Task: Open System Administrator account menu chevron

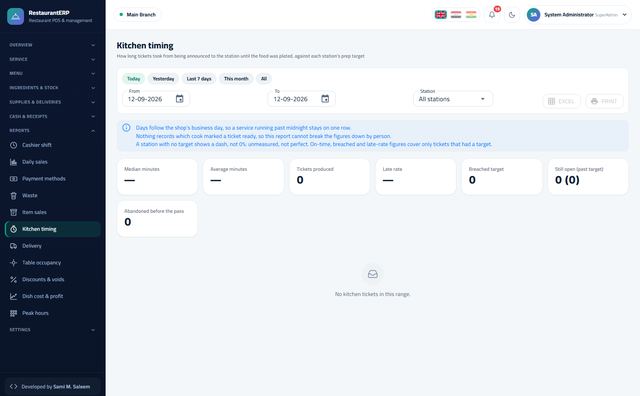Action: point(624,15)
